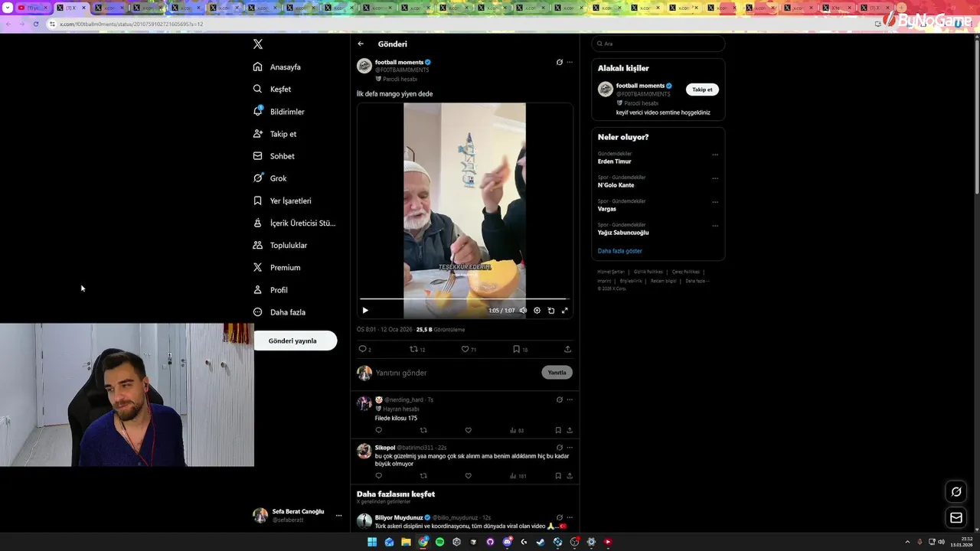980x551 pixels.
Task: Open Sohbet messages
Action: point(274,156)
